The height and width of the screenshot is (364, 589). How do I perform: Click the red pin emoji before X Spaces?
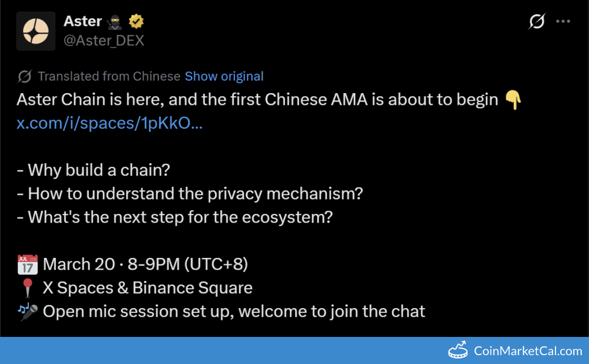pos(27,288)
